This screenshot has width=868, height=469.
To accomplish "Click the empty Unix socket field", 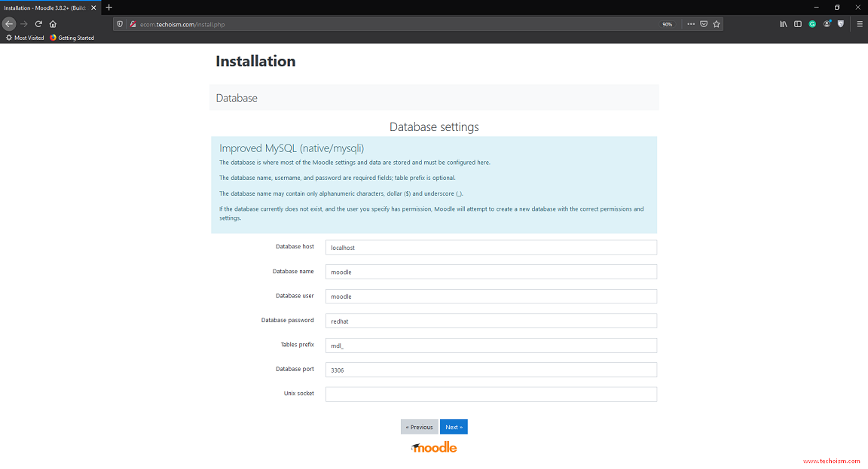I will click(491, 394).
